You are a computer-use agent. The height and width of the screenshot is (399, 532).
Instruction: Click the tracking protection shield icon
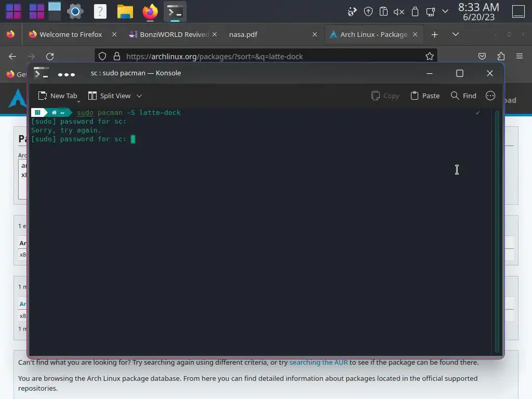click(x=102, y=56)
